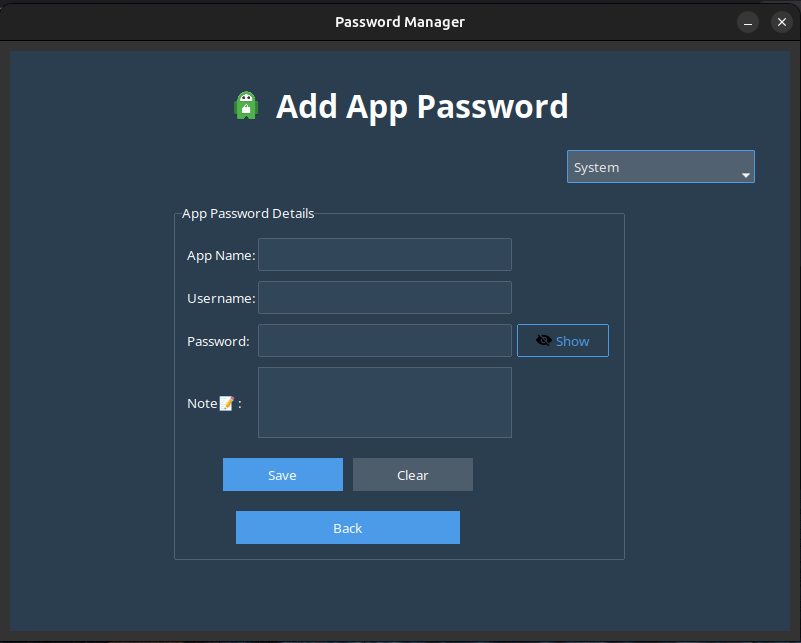Image resolution: width=801 pixels, height=643 pixels.
Task: Click inside the Note text area
Action: tap(384, 402)
